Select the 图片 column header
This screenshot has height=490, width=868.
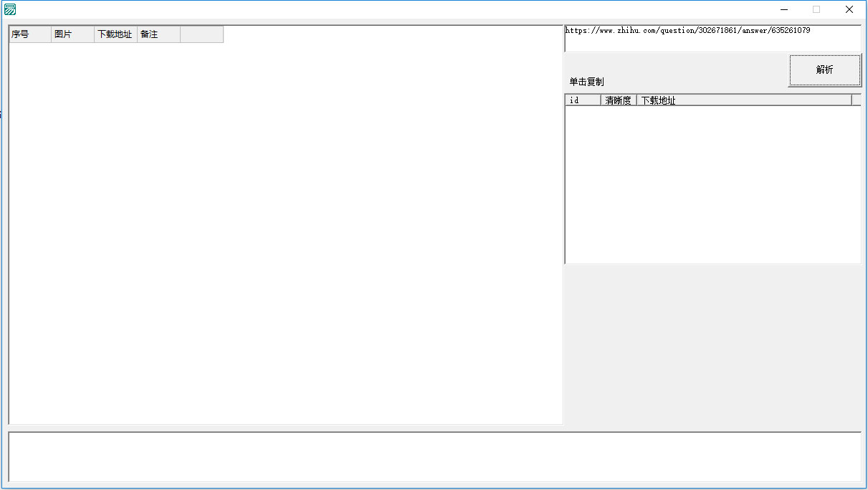[73, 34]
